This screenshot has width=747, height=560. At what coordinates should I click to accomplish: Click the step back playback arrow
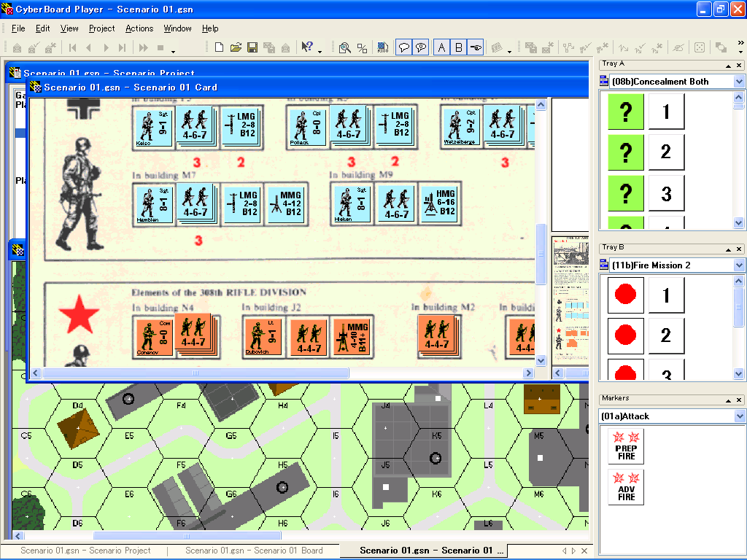coord(89,47)
